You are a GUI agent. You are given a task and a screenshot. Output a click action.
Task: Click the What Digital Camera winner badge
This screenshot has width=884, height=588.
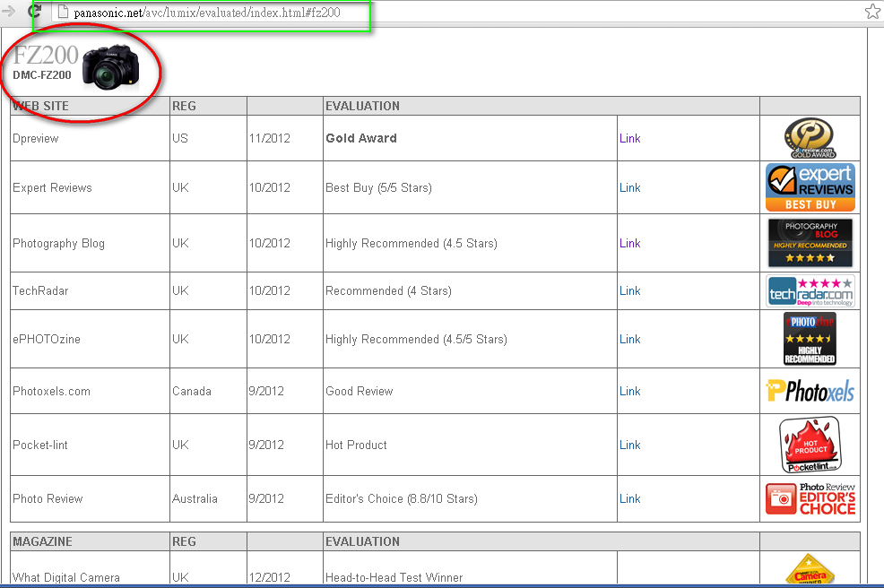pos(810,569)
